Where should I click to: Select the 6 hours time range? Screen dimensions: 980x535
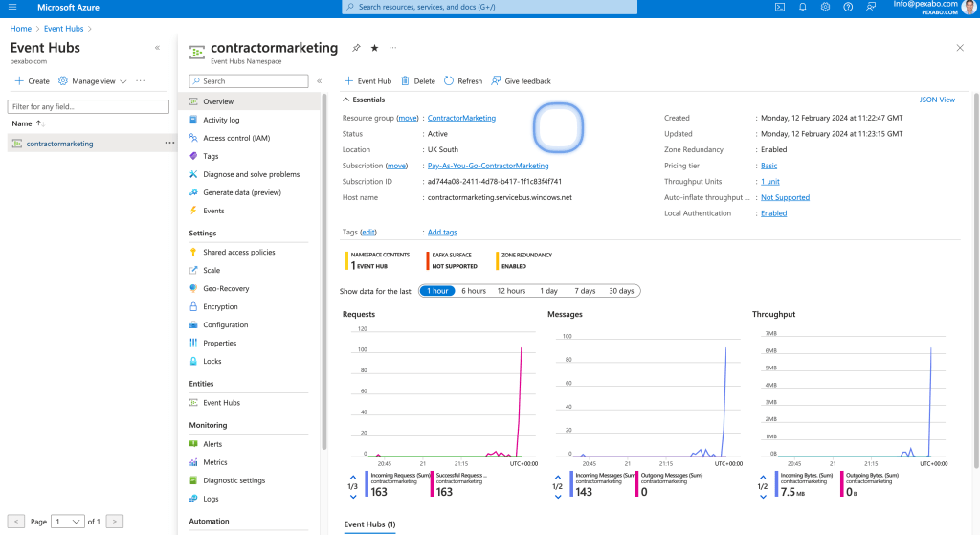[474, 291]
